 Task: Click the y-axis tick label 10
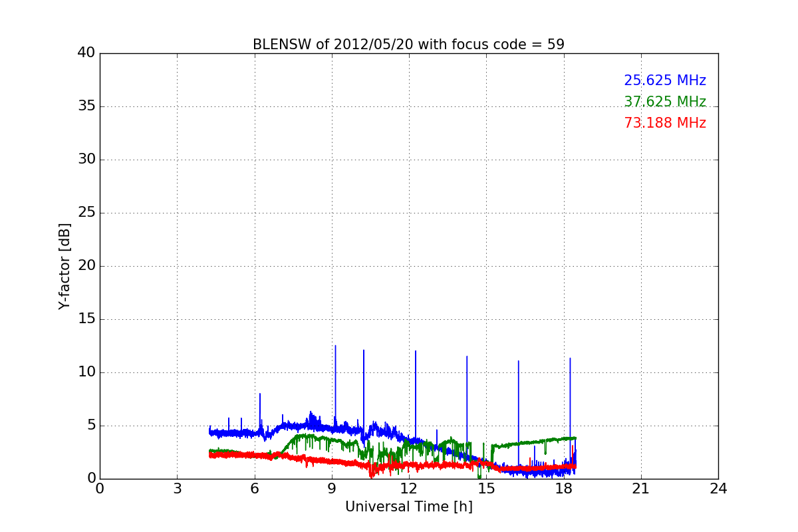(86, 372)
